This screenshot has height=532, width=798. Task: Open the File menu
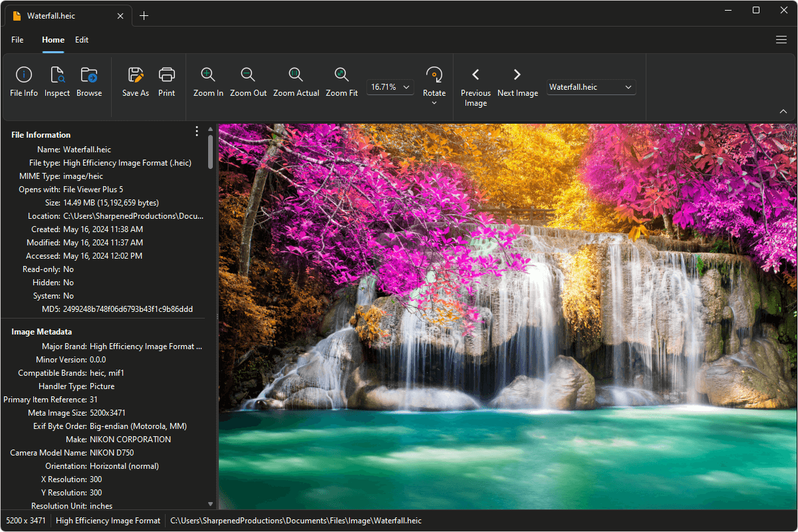pyautogui.click(x=17, y=40)
